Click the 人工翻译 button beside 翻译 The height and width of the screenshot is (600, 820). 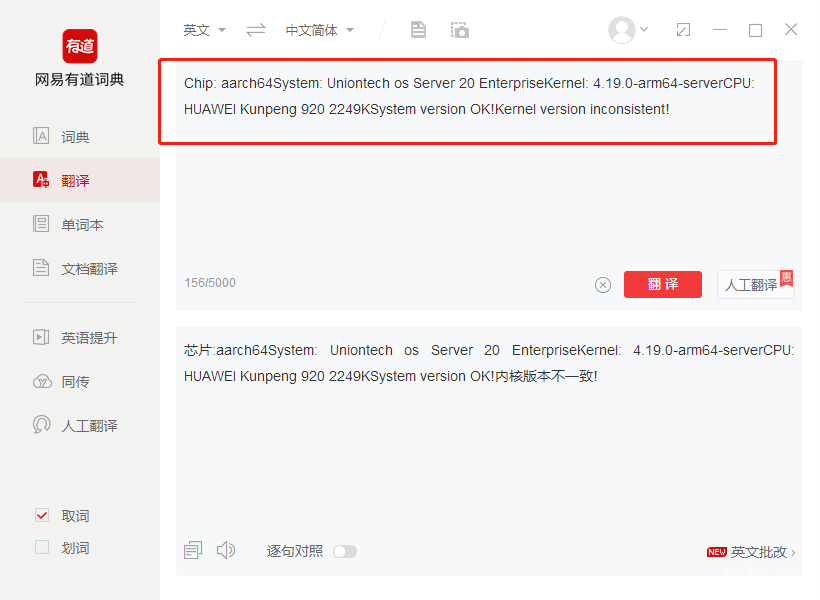point(756,284)
